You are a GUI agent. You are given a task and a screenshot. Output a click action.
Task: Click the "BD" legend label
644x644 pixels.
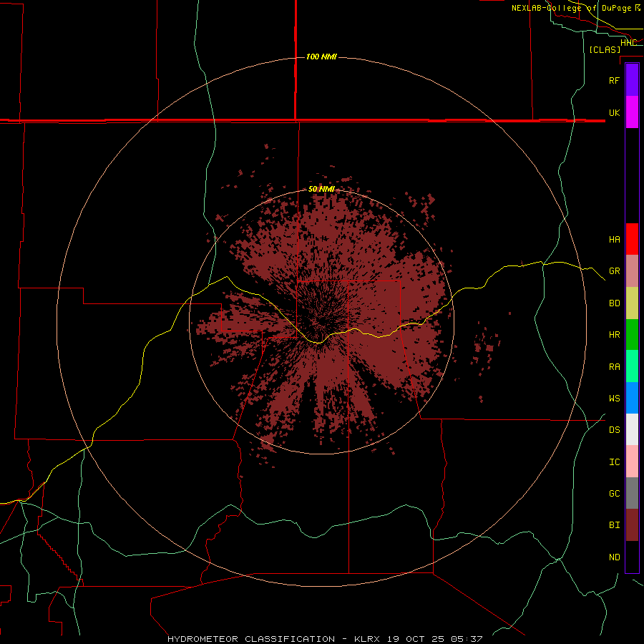click(x=614, y=303)
